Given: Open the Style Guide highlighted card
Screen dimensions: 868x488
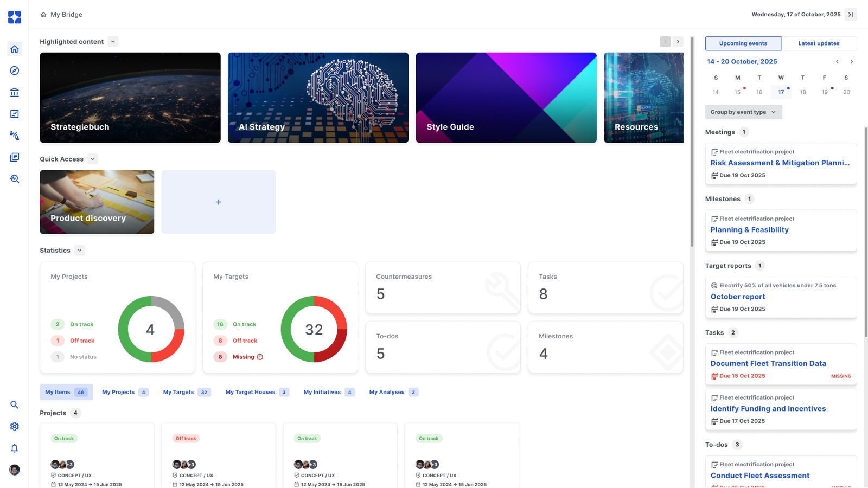Looking at the screenshot, I should (506, 98).
